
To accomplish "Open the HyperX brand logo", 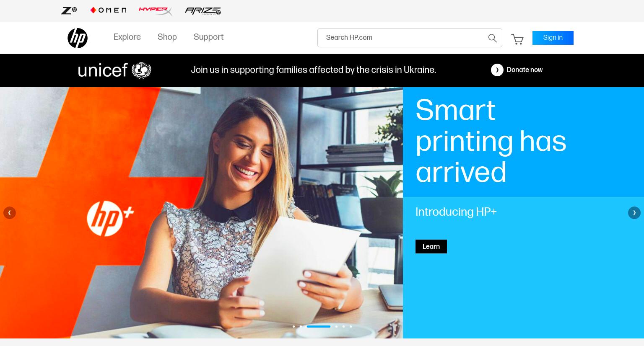I will (156, 10).
